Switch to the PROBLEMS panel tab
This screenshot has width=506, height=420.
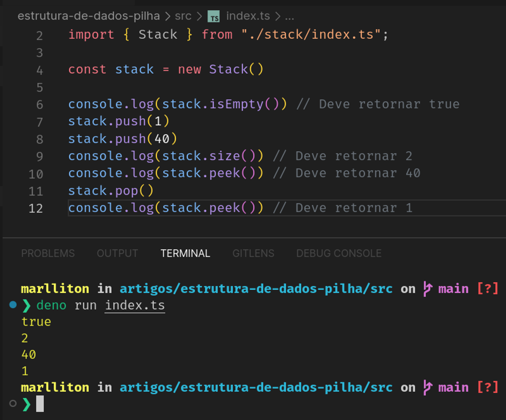48,253
